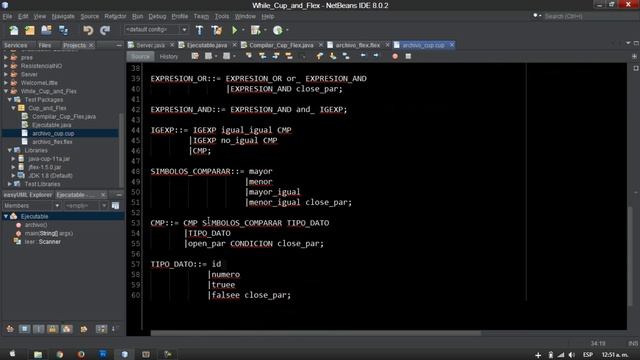The width and height of the screenshot is (640, 360).
Task: Click the Build Project hammer icon
Action: [x=199, y=30]
